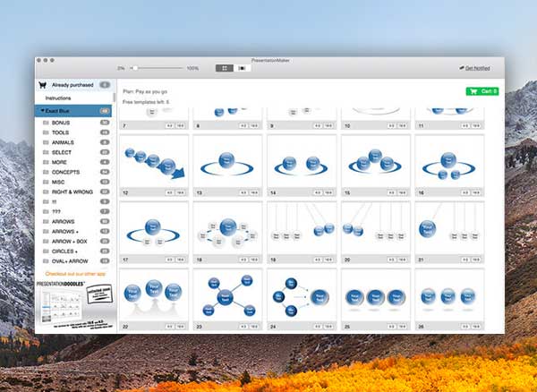
Task: Adjust the thumbnail zoom slider handle
Action: tap(135, 68)
